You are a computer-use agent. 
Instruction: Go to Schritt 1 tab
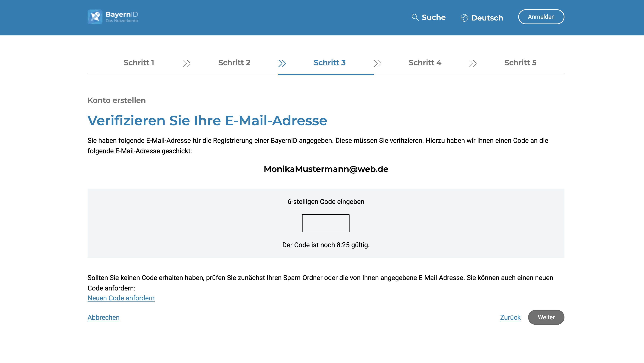click(x=139, y=62)
